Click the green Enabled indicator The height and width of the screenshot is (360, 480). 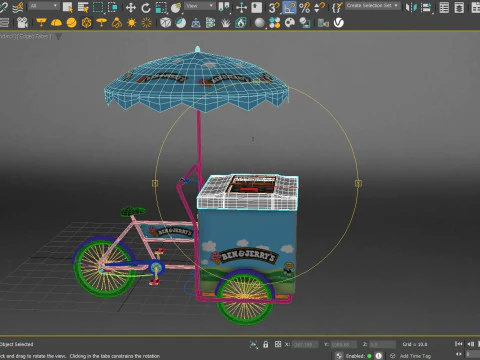(369, 356)
